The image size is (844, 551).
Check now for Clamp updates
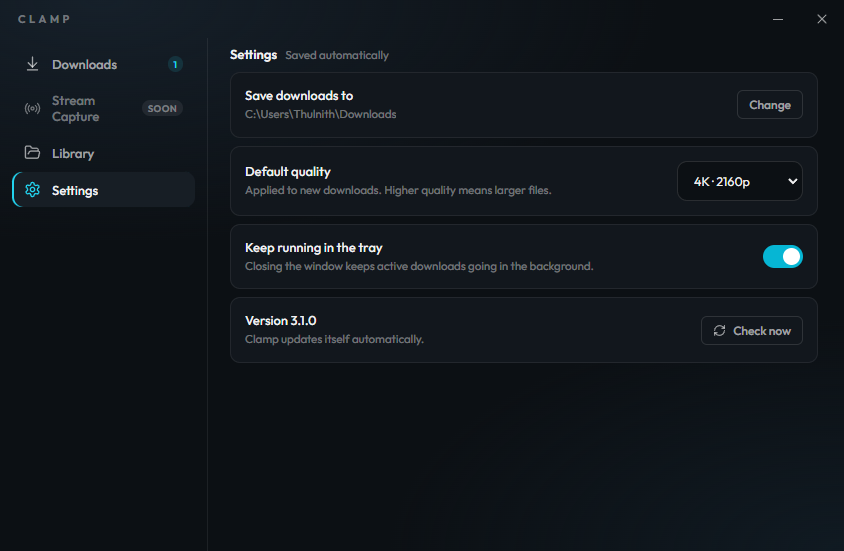pos(751,330)
